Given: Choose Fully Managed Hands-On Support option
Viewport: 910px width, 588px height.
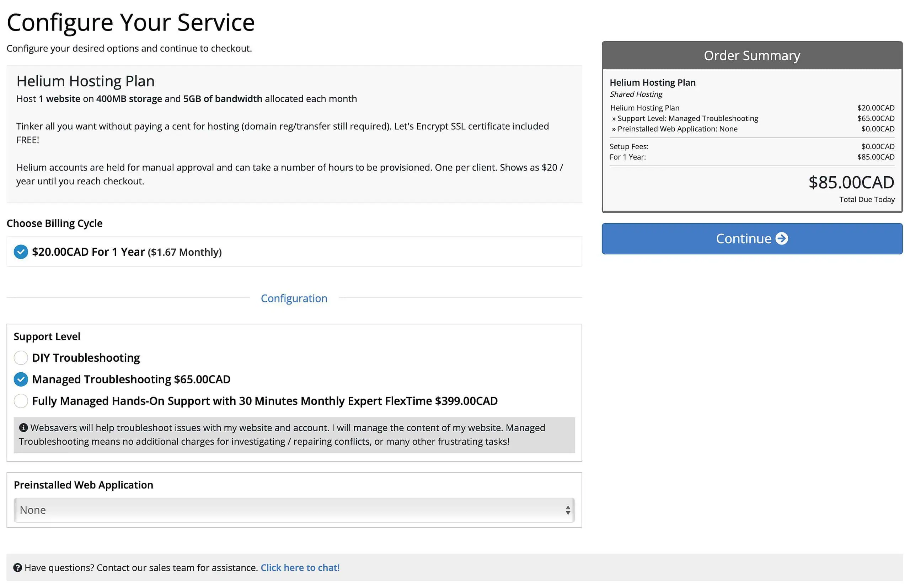Looking at the screenshot, I should pyautogui.click(x=21, y=401).
